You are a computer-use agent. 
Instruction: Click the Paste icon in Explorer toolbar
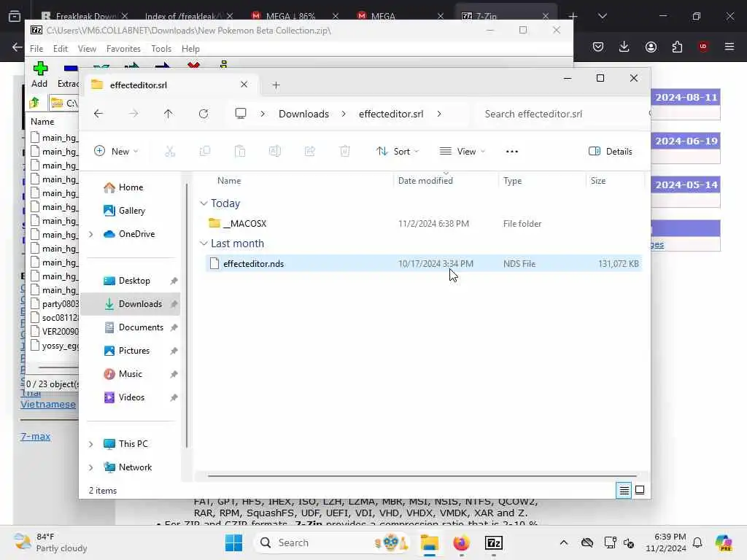(x=240, y=152)
